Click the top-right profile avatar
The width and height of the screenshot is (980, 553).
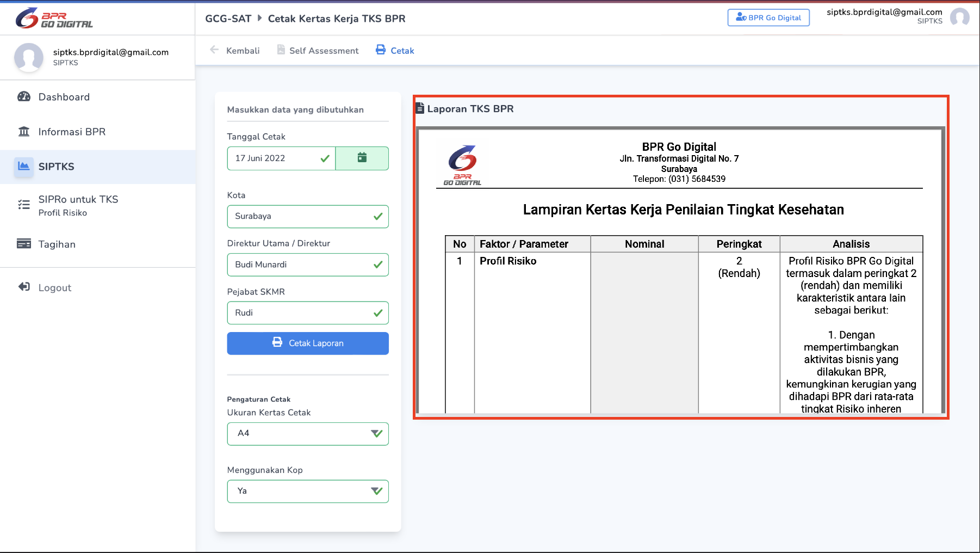[x=960, y=16]
